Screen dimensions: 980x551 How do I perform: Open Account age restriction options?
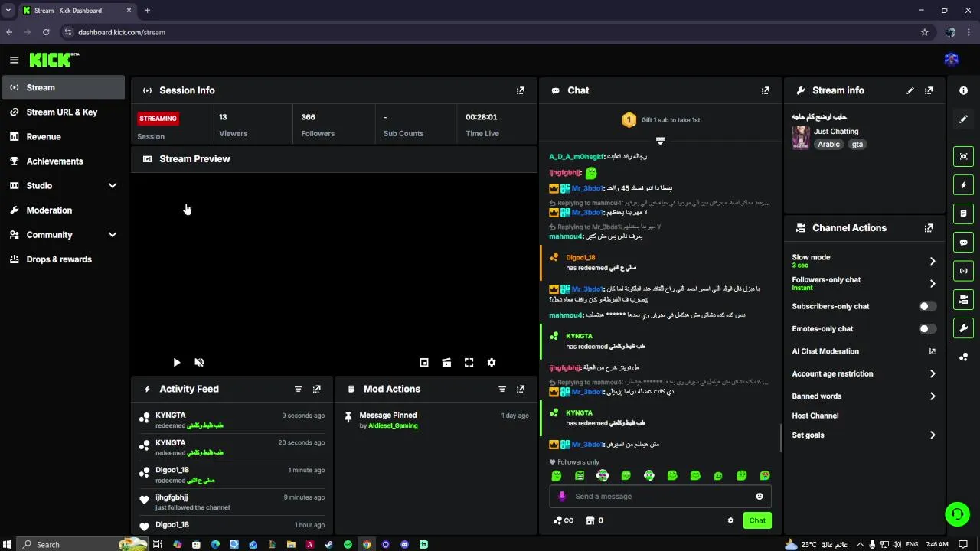[864, 374]
